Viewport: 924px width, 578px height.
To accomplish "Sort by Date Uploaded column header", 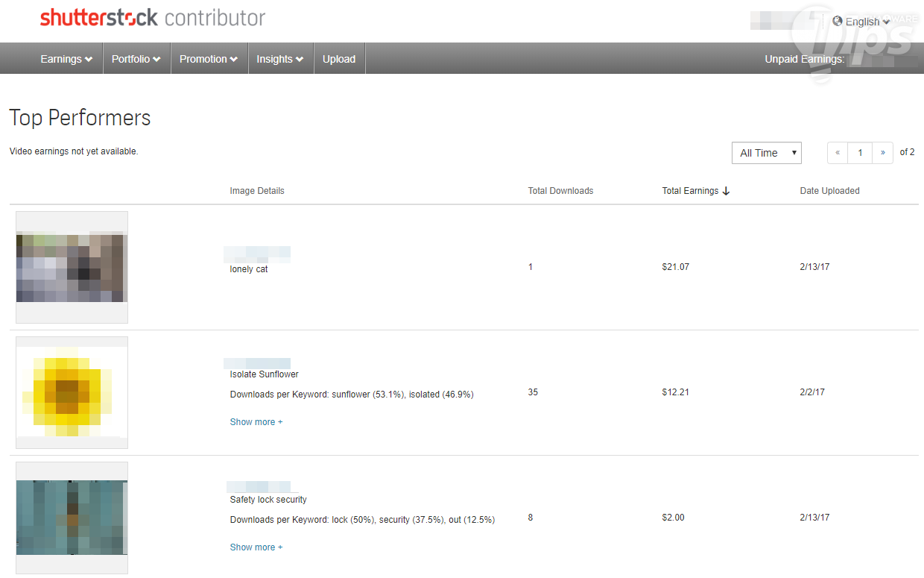I will pyautogui.click(x=829, y=191).
